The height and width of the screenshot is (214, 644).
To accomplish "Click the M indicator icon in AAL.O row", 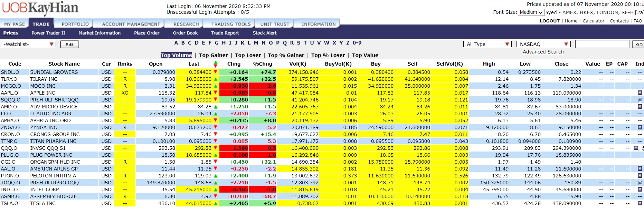I will point(640,169).
